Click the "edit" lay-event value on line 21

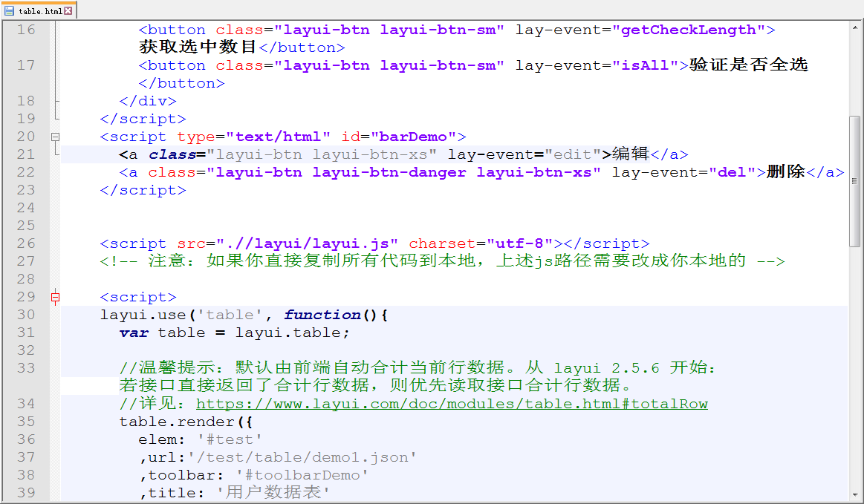[x=573, y=155]
